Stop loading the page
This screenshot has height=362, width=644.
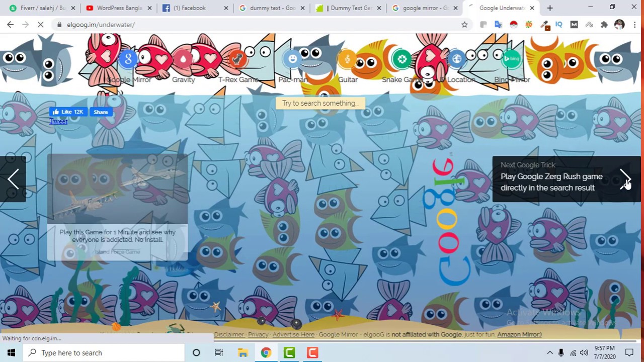pyautogui.click(x=41, y=25)
